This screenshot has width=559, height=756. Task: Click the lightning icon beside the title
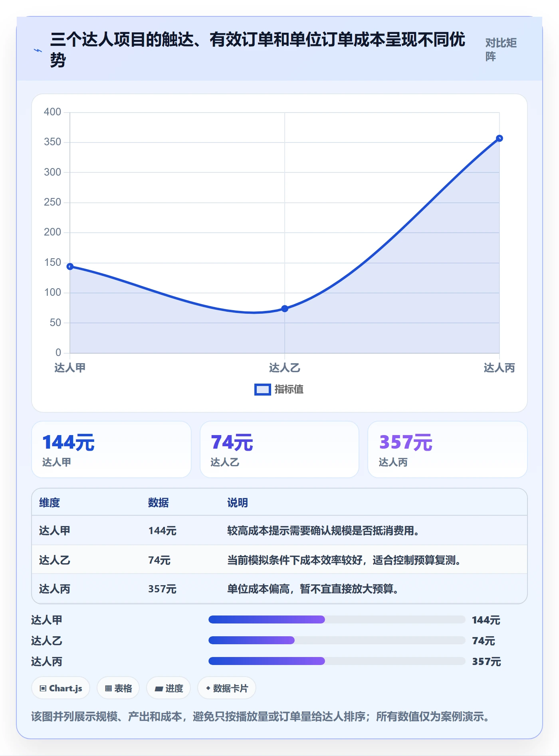coord(38,50)
